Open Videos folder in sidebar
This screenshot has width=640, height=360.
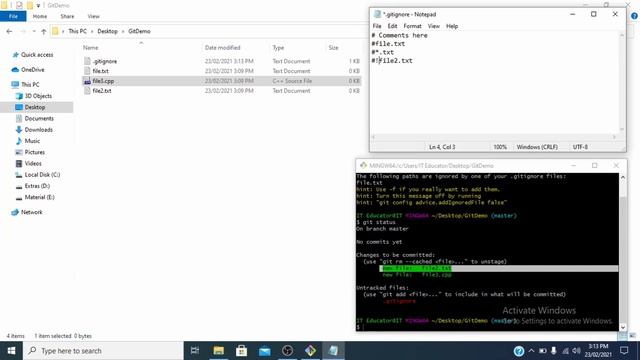point(33,163)
